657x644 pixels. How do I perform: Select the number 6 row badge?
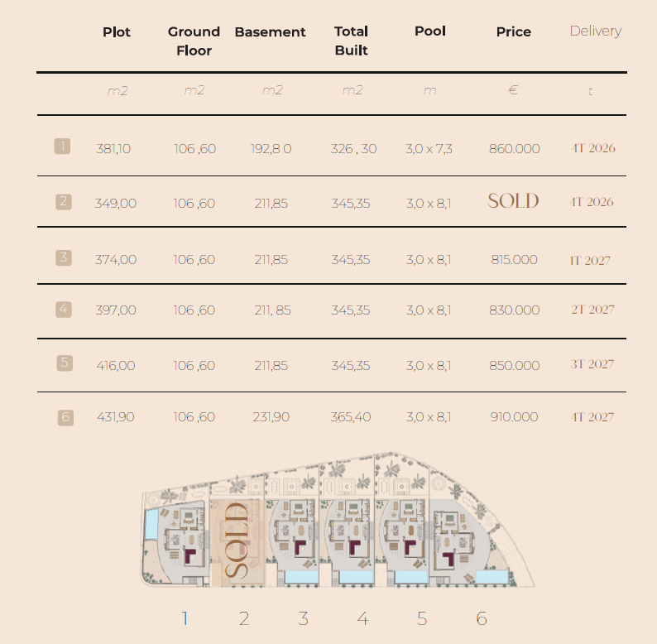[x=65, y=417]
